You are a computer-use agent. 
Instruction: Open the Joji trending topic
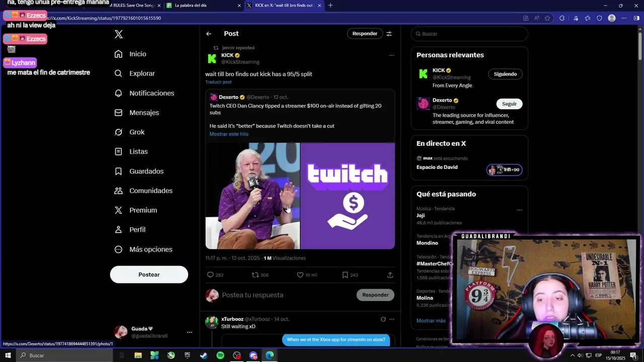pos(421,216)
